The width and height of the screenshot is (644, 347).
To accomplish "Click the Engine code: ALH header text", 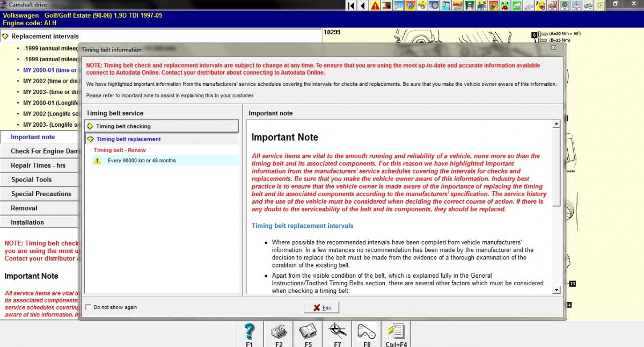I will 30,24.
